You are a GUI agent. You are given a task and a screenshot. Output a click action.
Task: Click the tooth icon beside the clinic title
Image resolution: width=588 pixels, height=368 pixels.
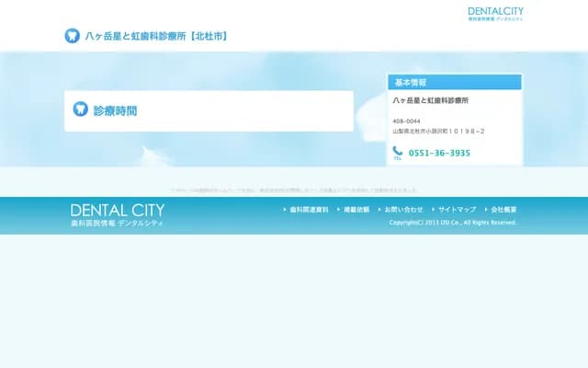point(72,36)
